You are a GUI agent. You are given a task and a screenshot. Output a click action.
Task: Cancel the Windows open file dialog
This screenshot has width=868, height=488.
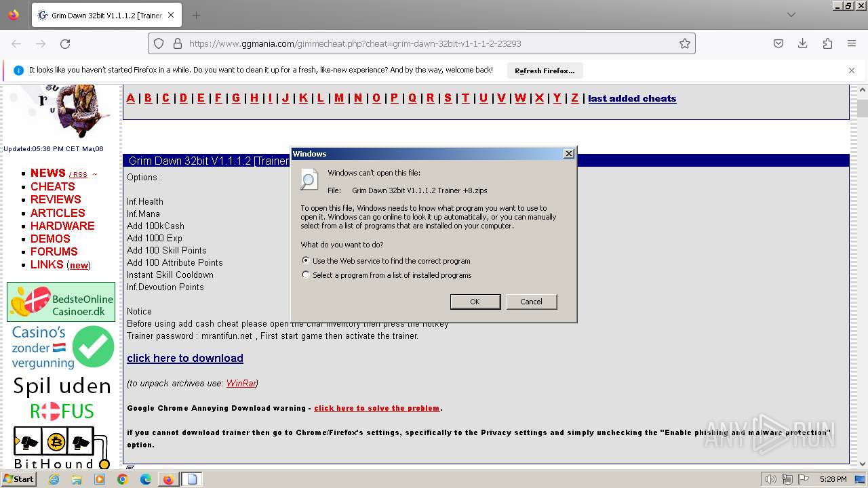[531, 302]
